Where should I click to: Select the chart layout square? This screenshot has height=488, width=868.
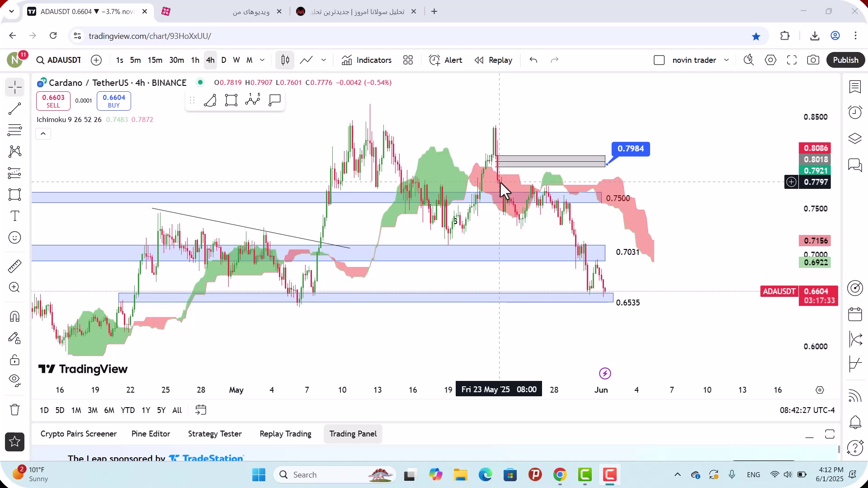pyautogui.click(x=659, y=60)
